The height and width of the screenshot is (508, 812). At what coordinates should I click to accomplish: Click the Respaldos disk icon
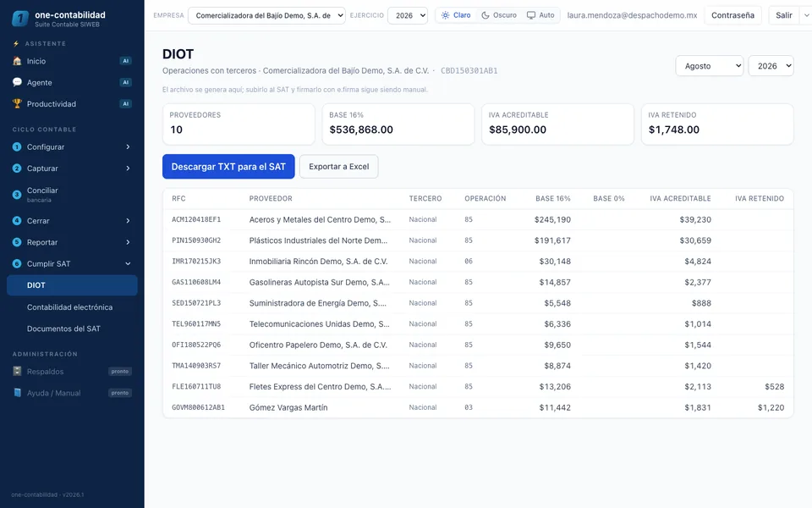pyautogui.click(x=17, y=371)
